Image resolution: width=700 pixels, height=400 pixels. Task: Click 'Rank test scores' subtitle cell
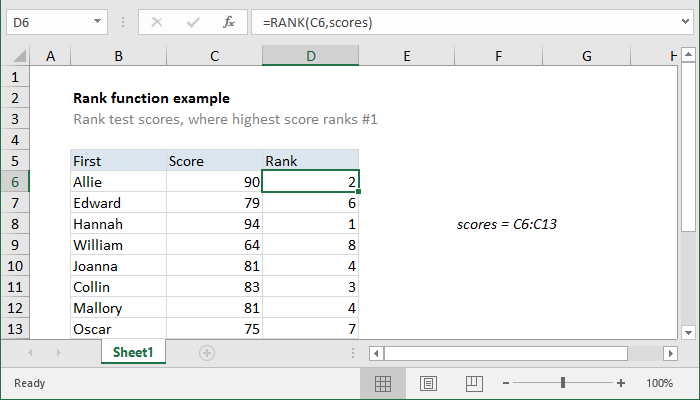tap(225, 119)
